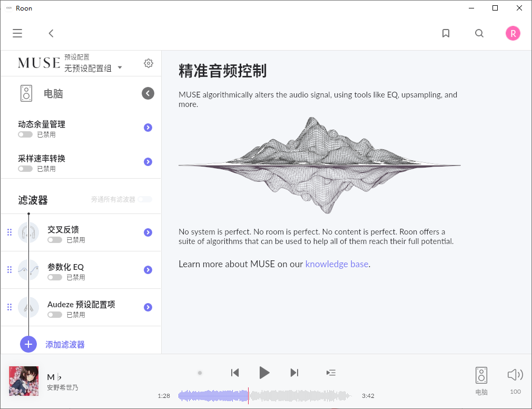Enable the 动态余量管理 toggle

25,135
